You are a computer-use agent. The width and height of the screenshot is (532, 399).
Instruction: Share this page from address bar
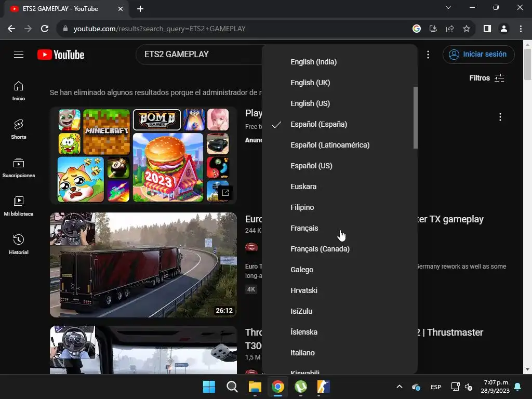click(x=450, y=29)
